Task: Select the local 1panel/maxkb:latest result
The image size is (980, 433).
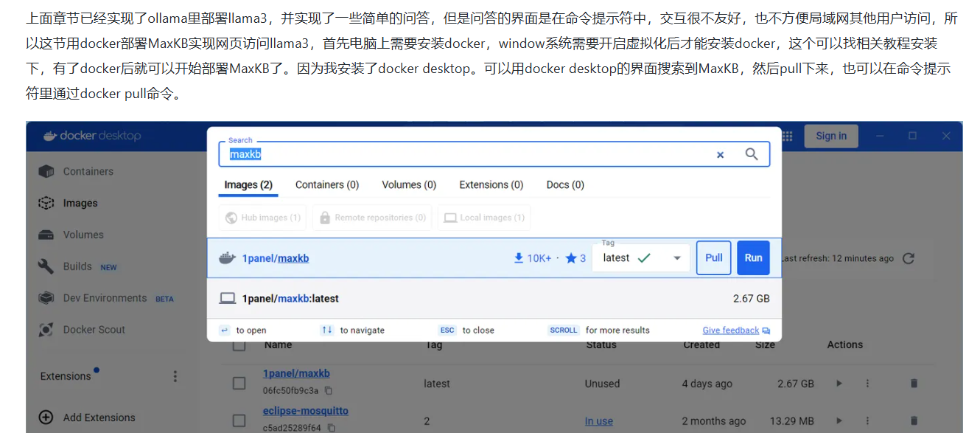Action: point(494,299)
